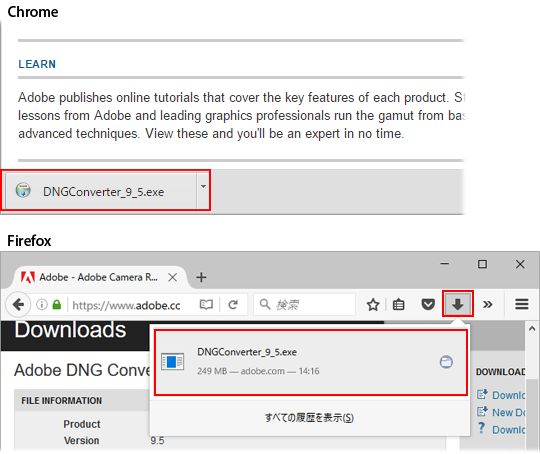This screenshot has height=454, width=540.
Task: Close the Firefox window
Action: pyautogui.click(x=520, y=264)
